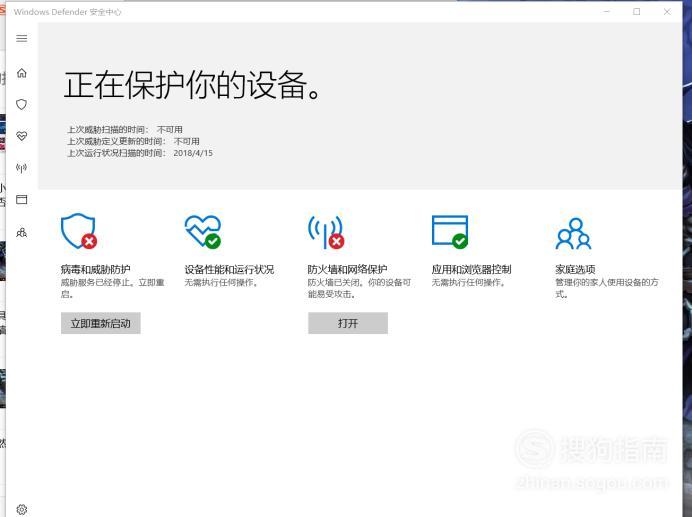Select 管理你的家人使用设备的方式 text
Viewport: 692px width, 517px height.
coord(606,288)
